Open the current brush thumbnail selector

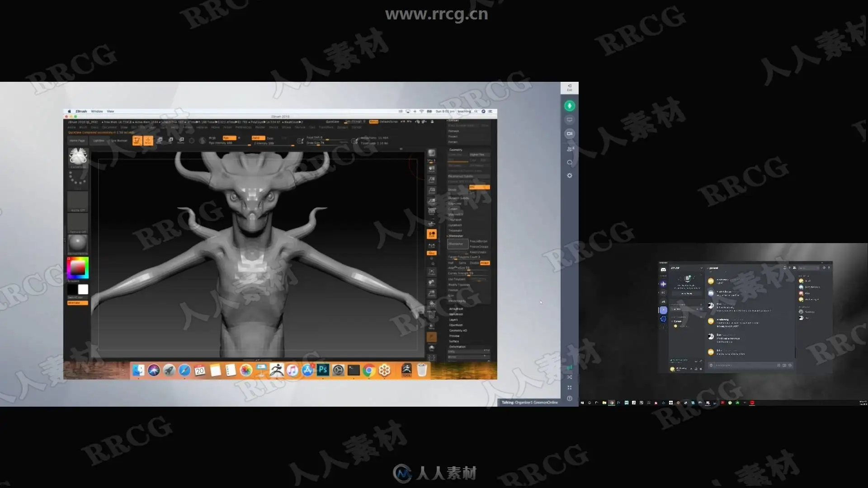coord(78,157)
